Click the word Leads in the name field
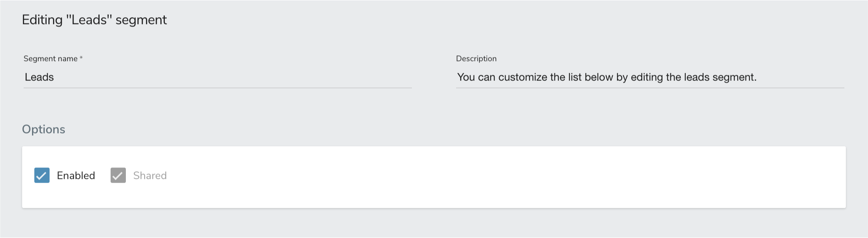Viewport: 868px width, 238px height. pyautogui.click(x=39, y=77)
